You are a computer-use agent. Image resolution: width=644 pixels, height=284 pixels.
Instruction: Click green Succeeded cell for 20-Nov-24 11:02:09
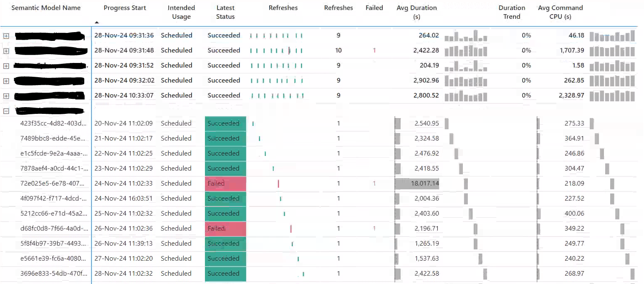[x=225, y=123]
